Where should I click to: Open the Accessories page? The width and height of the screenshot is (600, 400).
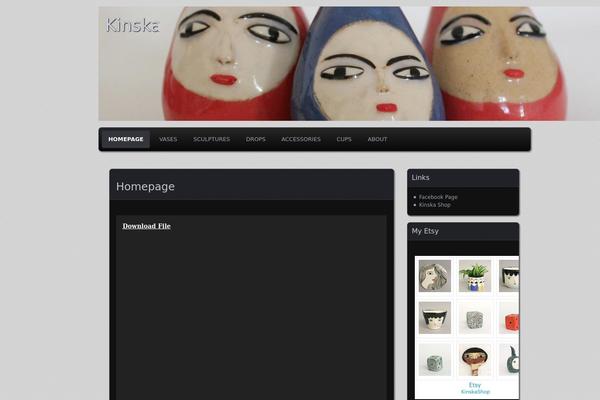[301, 139]
